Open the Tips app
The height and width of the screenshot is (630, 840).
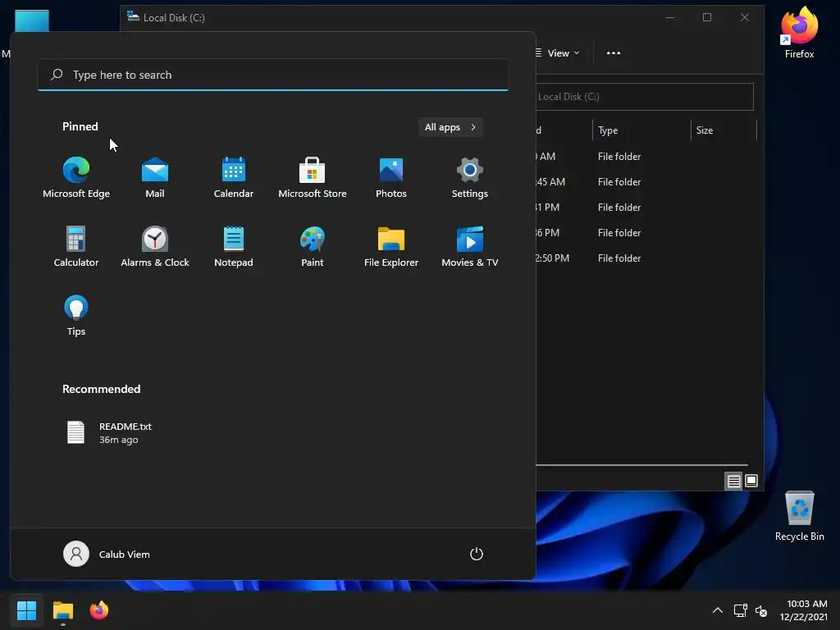(x=76, y=316)
